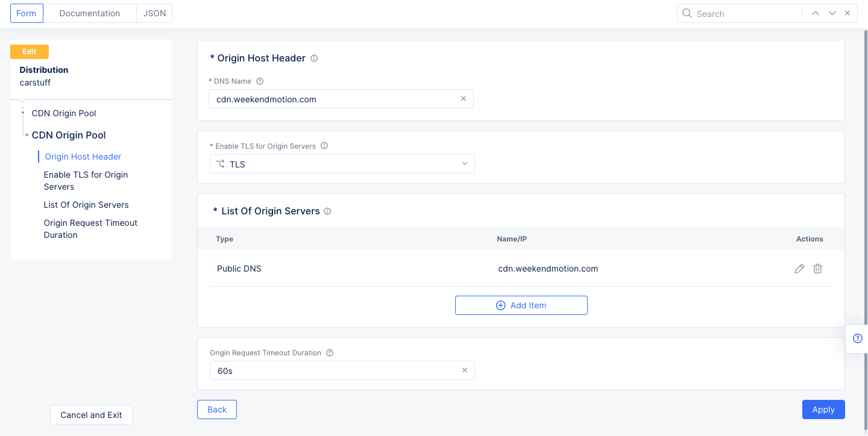Add a new origin server with Add Item
Viewport: 868px width, 436px height.
521,305
